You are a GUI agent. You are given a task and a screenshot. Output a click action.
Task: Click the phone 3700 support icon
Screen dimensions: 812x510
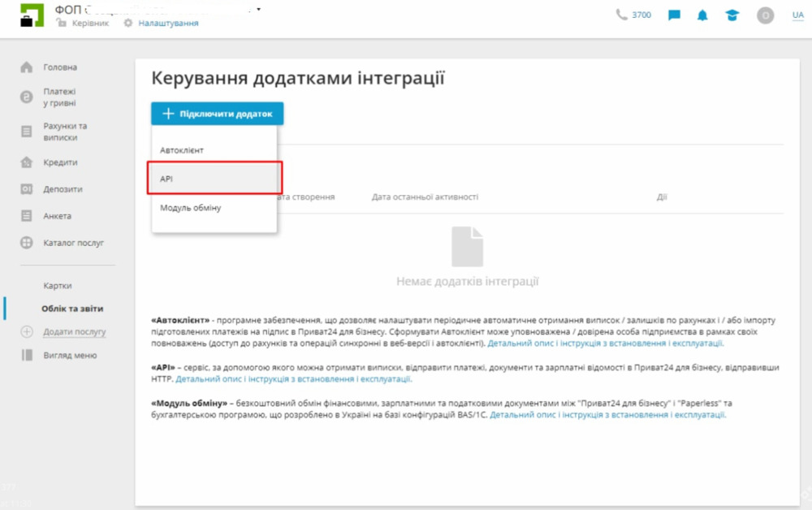pos(622,15)
